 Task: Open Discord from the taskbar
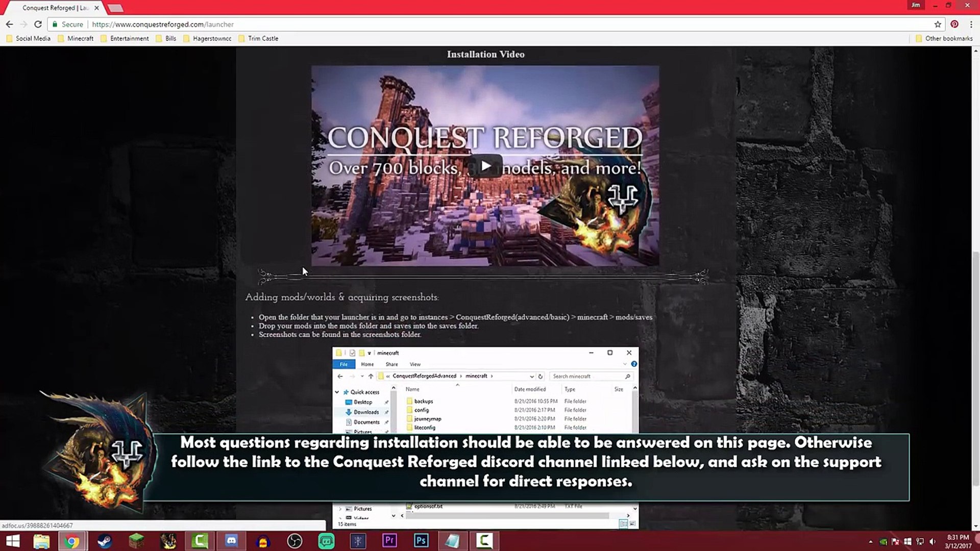click(231, 540)
